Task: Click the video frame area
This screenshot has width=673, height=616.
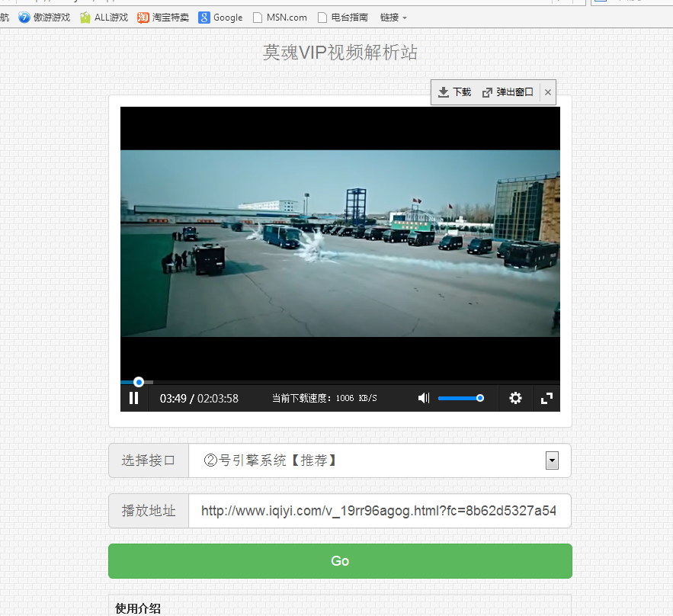Action: point(340,243)
